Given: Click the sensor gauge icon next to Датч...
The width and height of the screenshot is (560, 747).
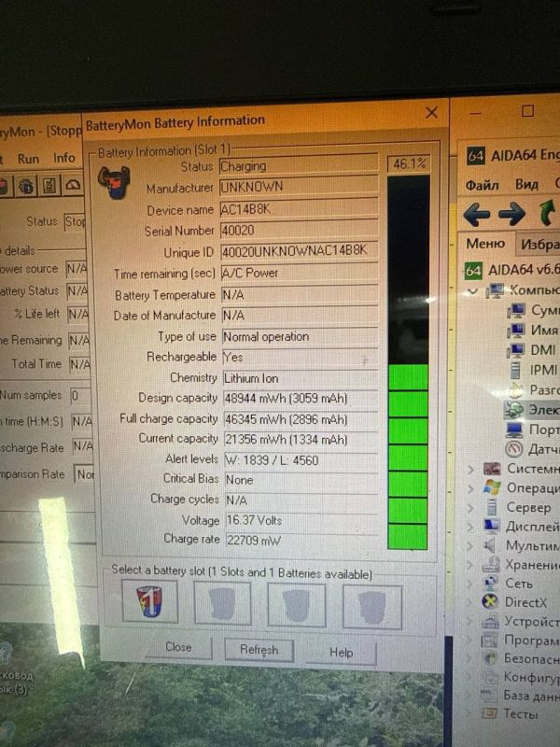Looking at the screenshot, I should pyautogui.click(x=514, y=449).
